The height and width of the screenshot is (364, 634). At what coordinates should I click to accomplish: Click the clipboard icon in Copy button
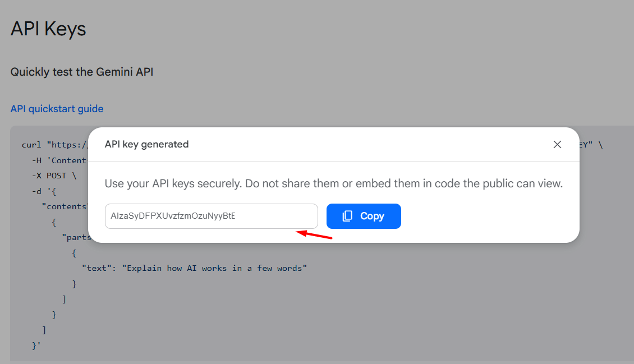point(347,216)
